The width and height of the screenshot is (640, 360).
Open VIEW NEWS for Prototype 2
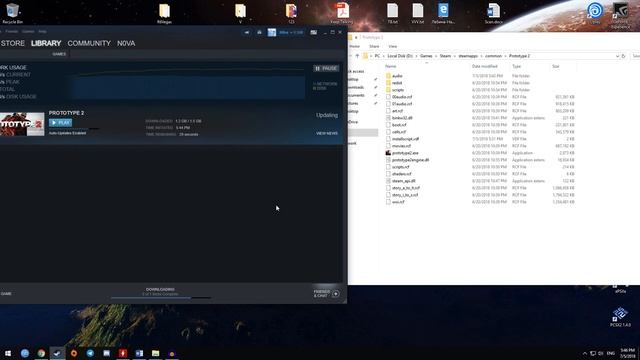327,133
